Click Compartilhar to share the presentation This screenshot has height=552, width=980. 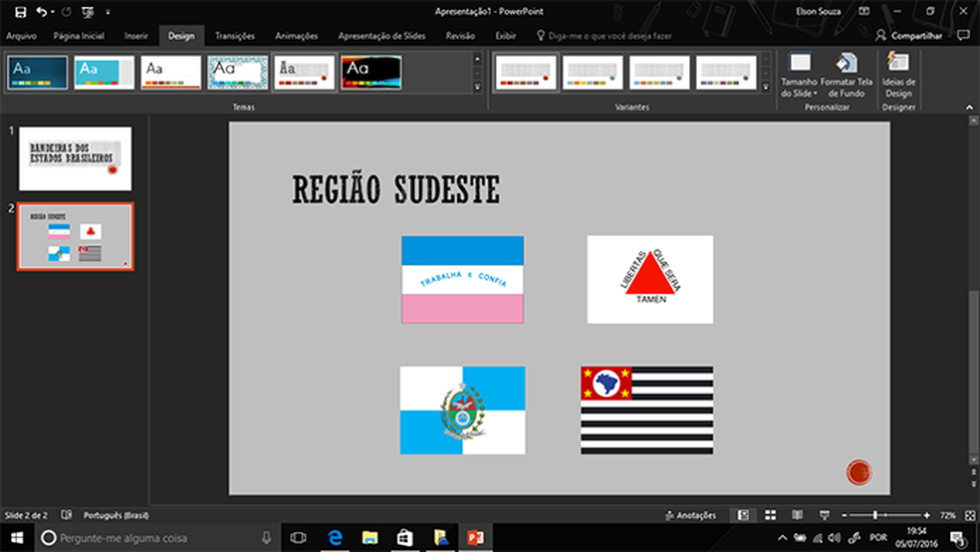pyautogui.click(x=908, y=36)
